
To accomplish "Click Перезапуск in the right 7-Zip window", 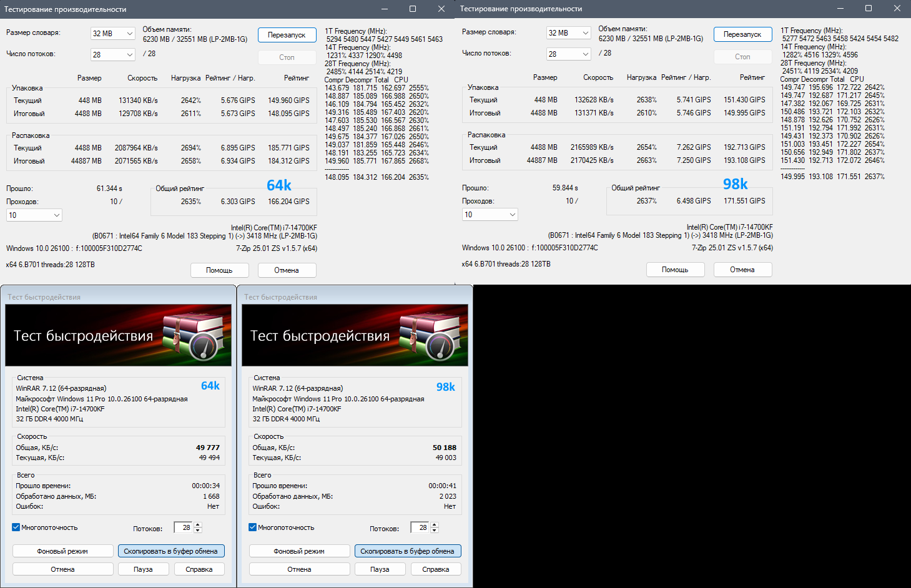I will (x=742, y=34).
